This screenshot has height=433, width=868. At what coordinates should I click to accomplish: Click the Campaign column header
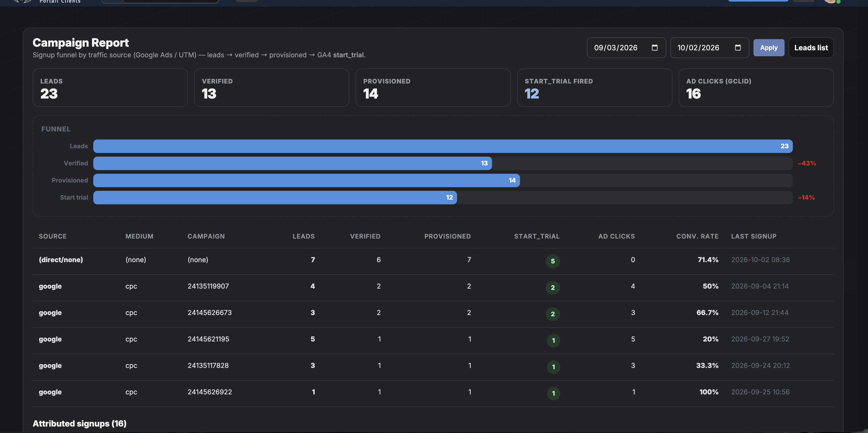(x=206, y=236)
